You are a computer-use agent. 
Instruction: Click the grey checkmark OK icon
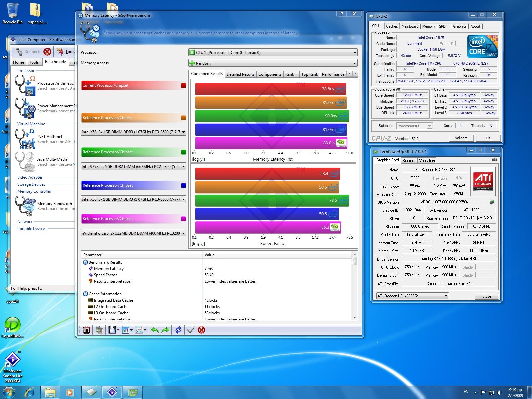tap(191, 330)
